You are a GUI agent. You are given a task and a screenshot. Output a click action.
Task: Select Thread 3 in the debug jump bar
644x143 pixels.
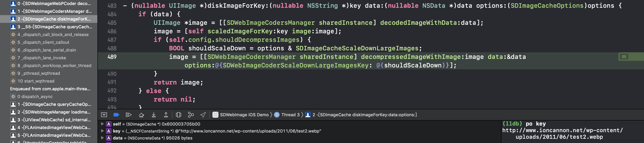[x=290, y=115]
